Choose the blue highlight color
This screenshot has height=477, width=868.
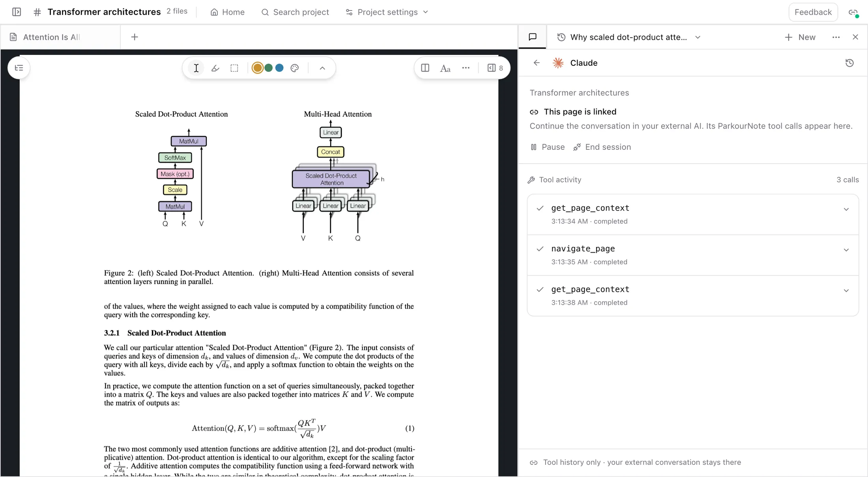pyautogui.click(x=279, y=68)
